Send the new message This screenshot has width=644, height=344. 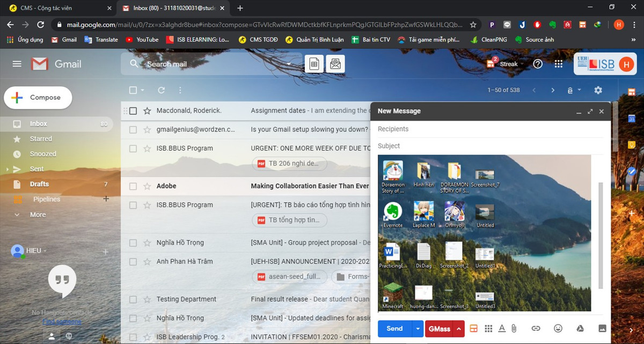click(394, 328)
